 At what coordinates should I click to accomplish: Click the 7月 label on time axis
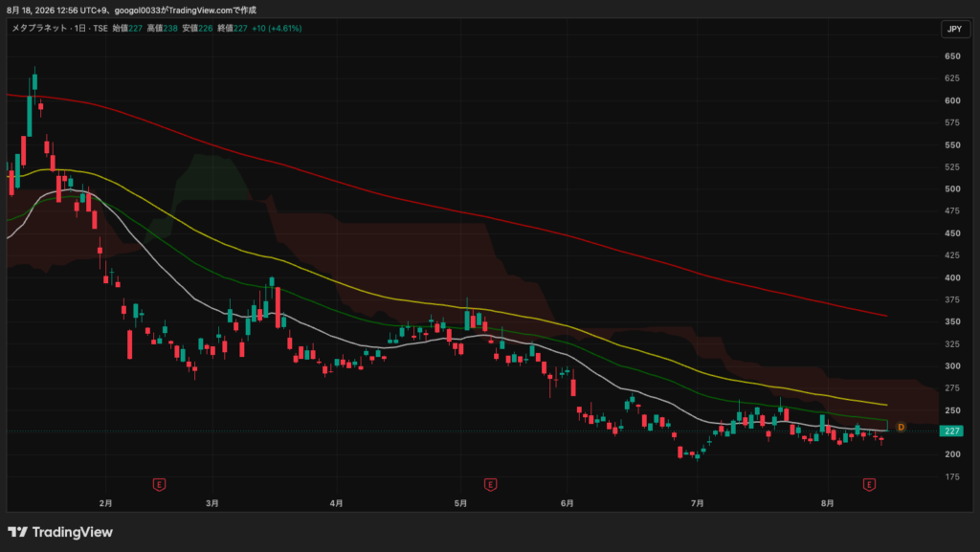click(x=698, y=503)
